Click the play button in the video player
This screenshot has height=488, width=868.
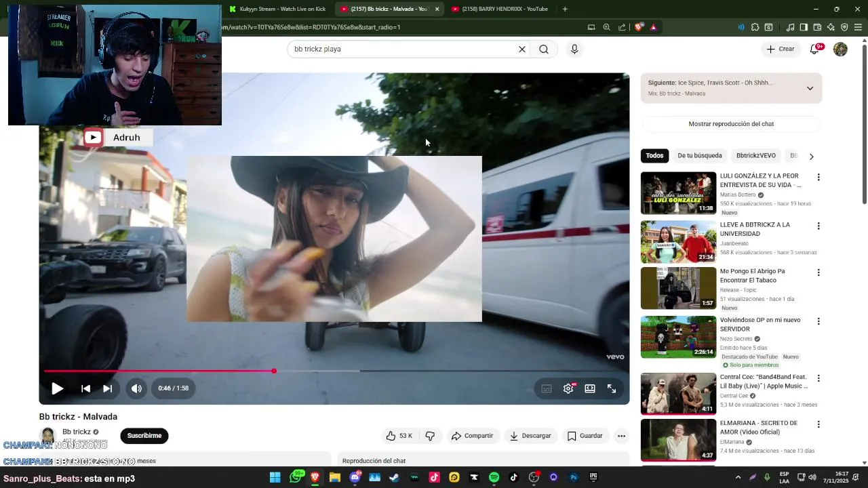click(58, 388)
